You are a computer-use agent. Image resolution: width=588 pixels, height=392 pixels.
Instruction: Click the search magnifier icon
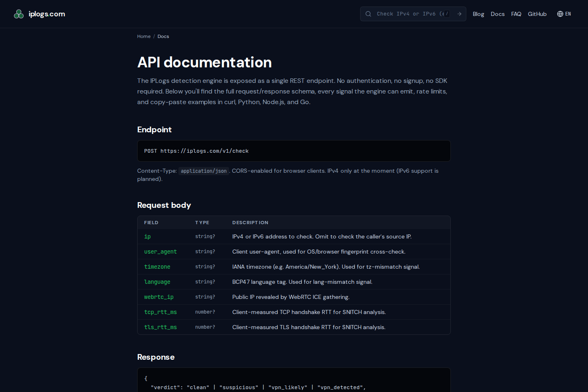pos(368,14)
